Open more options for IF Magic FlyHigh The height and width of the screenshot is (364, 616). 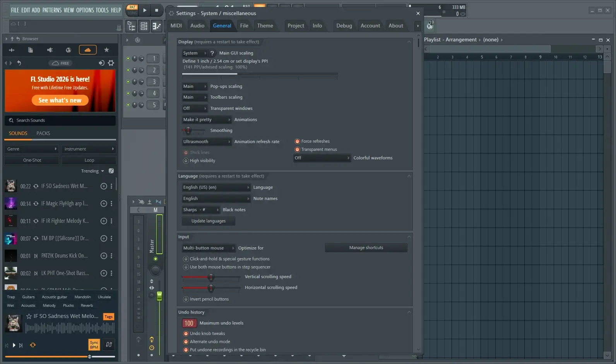pyautogui.click(x=111, y=203)
